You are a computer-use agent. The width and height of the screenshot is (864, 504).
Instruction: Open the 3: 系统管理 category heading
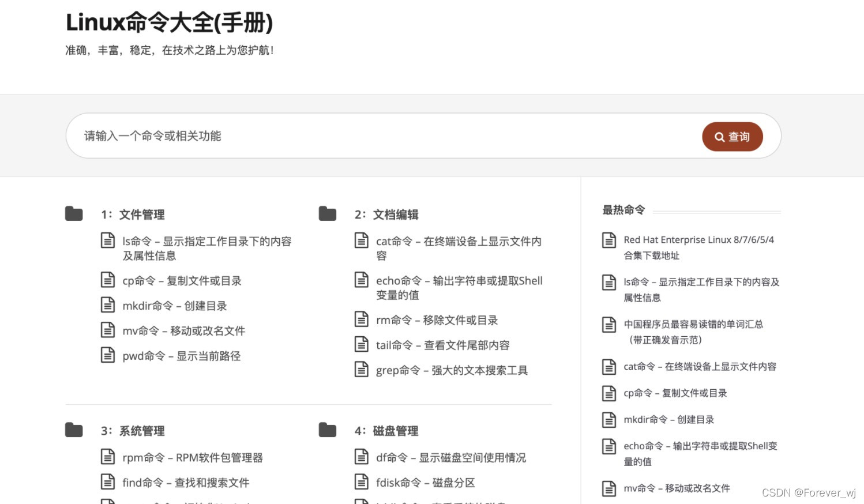(133, 431)
